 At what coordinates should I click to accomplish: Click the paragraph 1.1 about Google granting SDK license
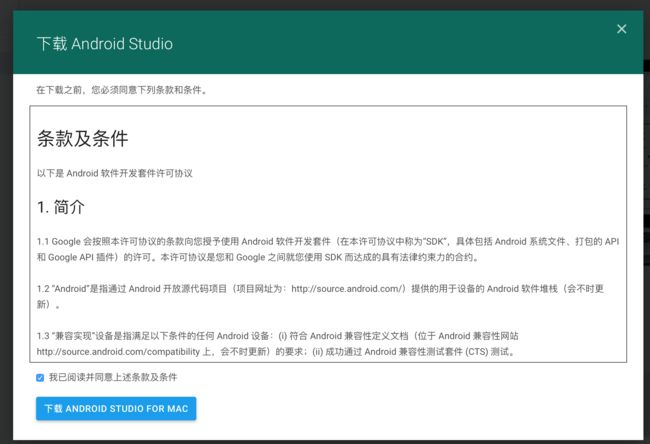tap(328, 249)
